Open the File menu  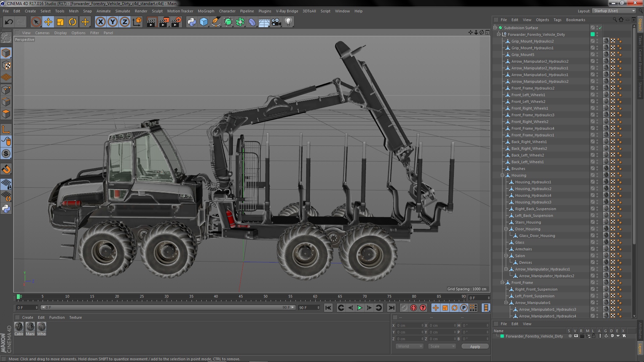(6, 11)
